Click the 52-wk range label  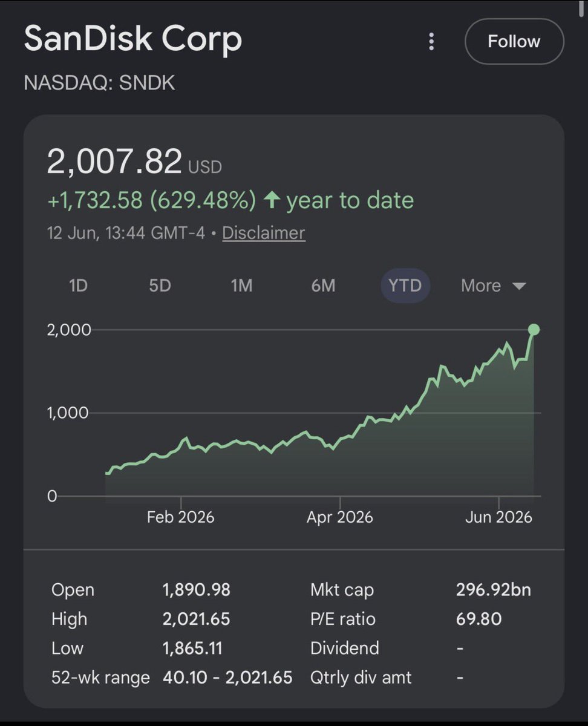tap(101, 677)
